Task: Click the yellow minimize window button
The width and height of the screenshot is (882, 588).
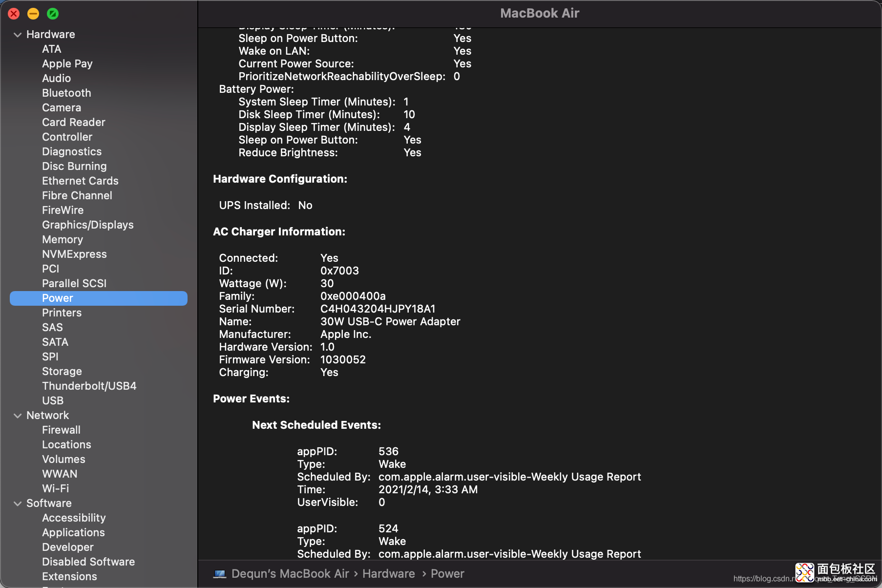Action: 33,14
